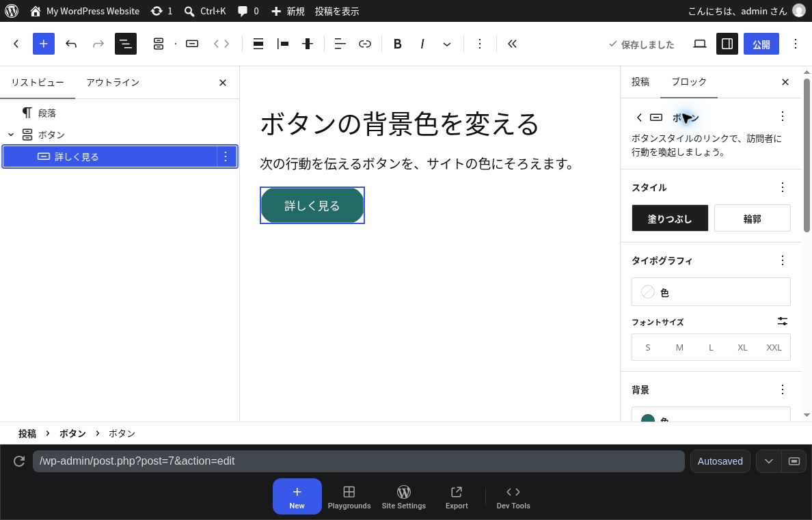812x520 pixels.
Task: Choose font size XL
Action: pyautogui.click(x=742, y=348)
